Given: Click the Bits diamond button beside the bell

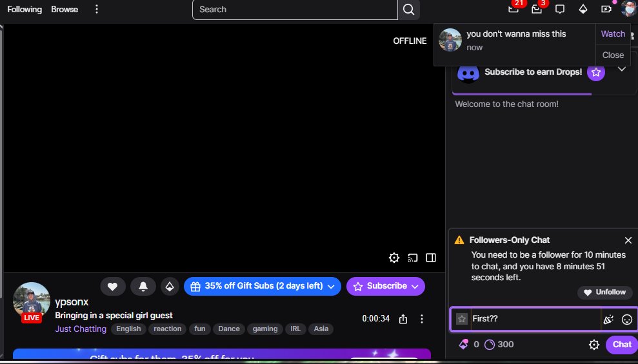Looking at the screenshot, I should [x=170, y=287].
